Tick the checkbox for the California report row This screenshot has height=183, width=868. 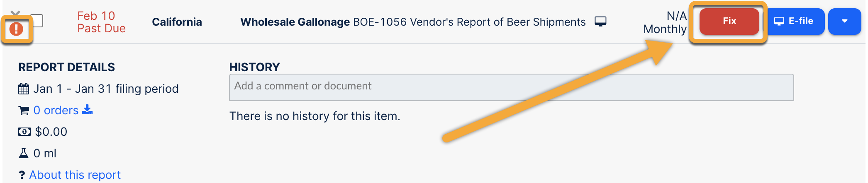coord(38,20)
